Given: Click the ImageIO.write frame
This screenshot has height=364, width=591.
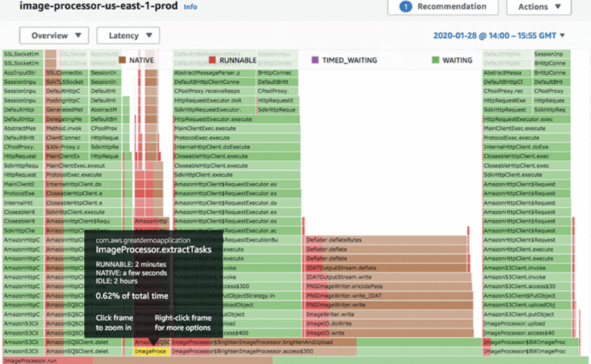Looking at the screenshot, I should 389,332.
